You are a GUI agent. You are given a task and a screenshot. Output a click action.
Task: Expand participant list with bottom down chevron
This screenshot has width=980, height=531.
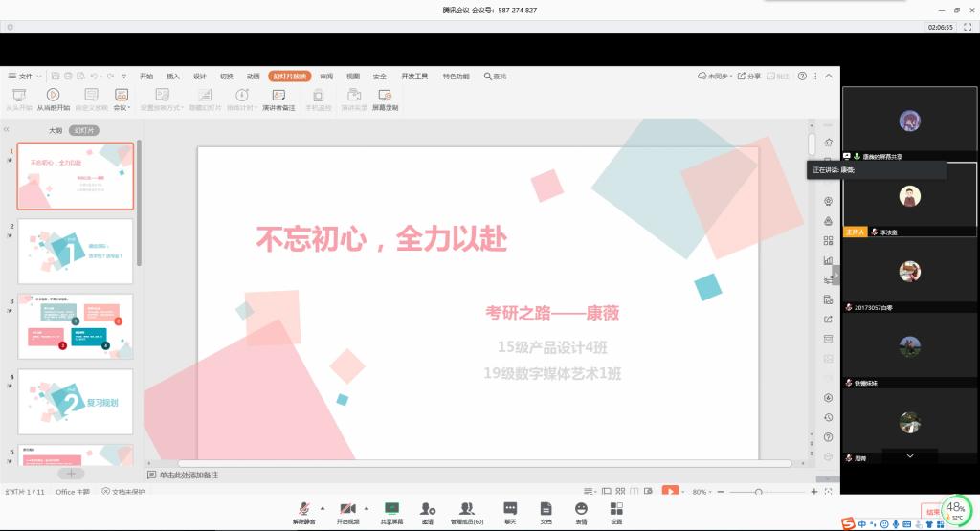click(910, 456)
